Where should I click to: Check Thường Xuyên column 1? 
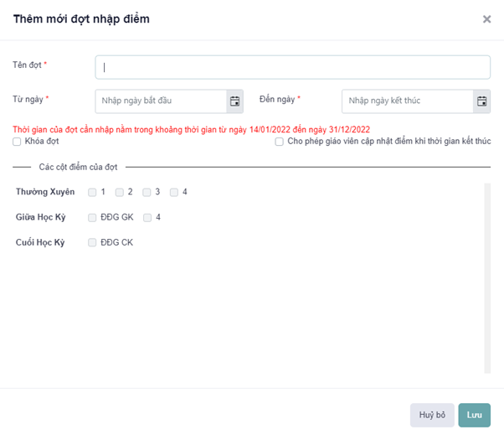(93, 193)
